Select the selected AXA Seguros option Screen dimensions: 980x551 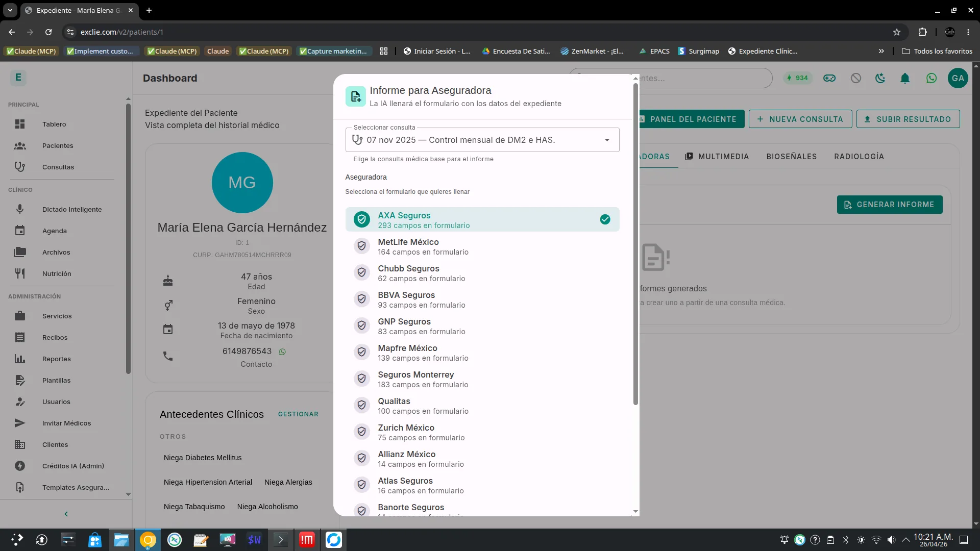[482, 219]
